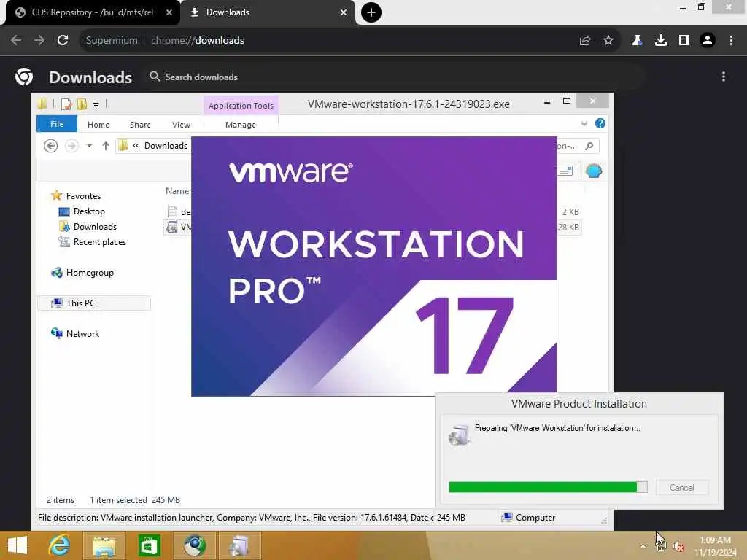The height and width of the screenshot is (560, 747).
Task: Launch Internet Explorer from the taskbar
Action: (x=59, y=545)
